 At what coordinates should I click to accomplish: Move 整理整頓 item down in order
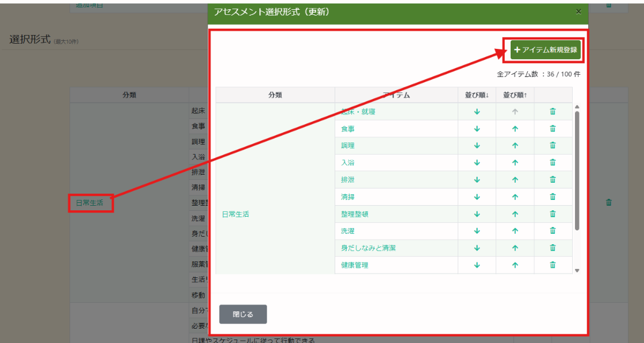[x=477, y=214]
